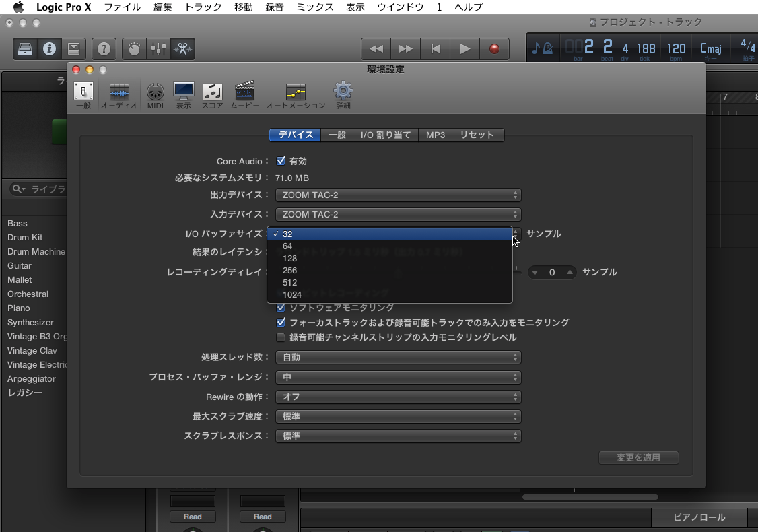Open Advanced (詳細) gear preferences icon
Image resolution: width=758 pixels, height=532 pixels.
(343, 95)
